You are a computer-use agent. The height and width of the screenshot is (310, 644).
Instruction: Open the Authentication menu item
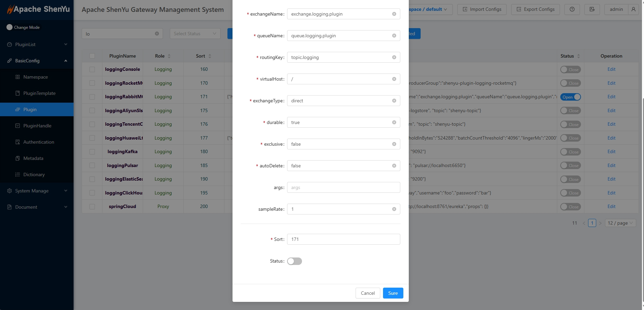[39, 142]
